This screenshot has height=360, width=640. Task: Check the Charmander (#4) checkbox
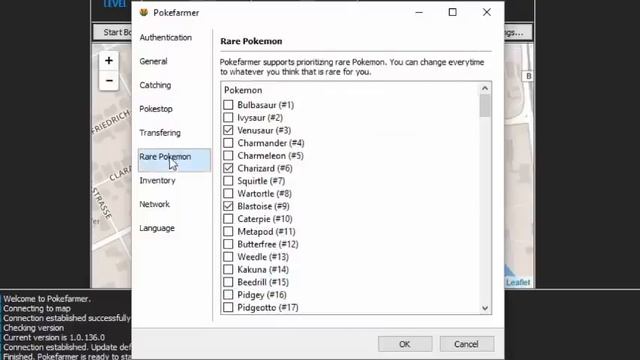228,143
